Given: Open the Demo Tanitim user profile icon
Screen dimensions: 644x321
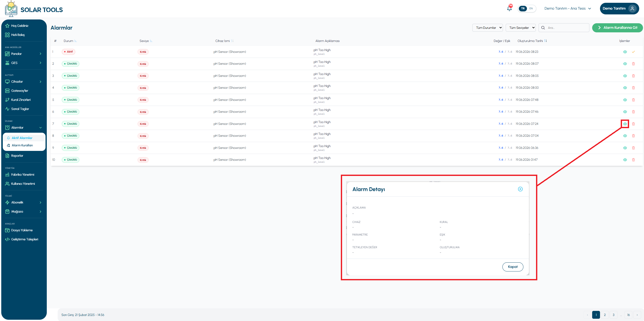Looking at the screenshot, I should (632, 9).
